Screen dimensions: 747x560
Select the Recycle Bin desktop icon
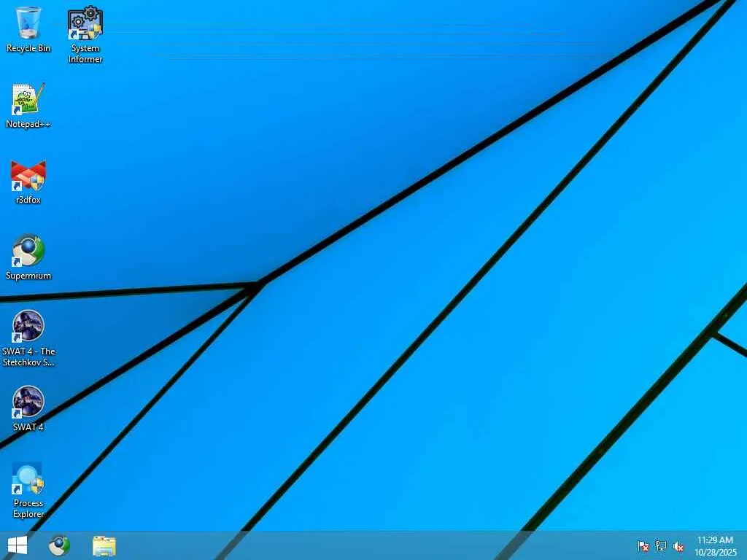click(x=28, y=29)
